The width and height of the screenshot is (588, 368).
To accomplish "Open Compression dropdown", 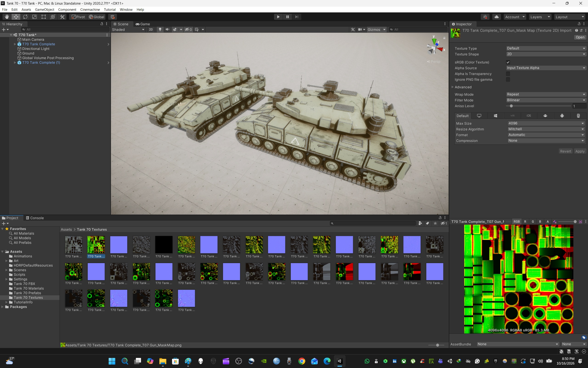I will point(546,141).
